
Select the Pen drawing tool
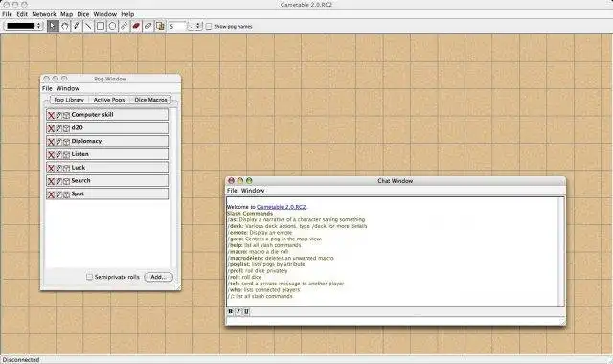pos(77,26)
